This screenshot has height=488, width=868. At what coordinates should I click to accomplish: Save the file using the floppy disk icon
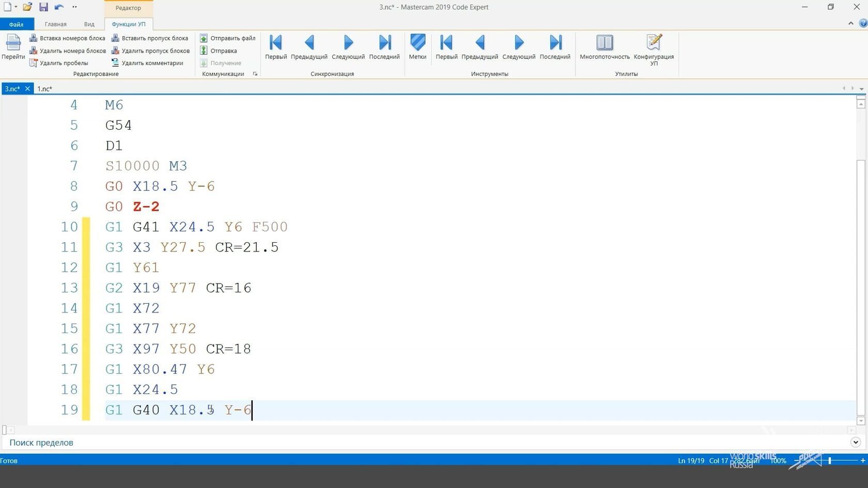[x=43, y=7]
